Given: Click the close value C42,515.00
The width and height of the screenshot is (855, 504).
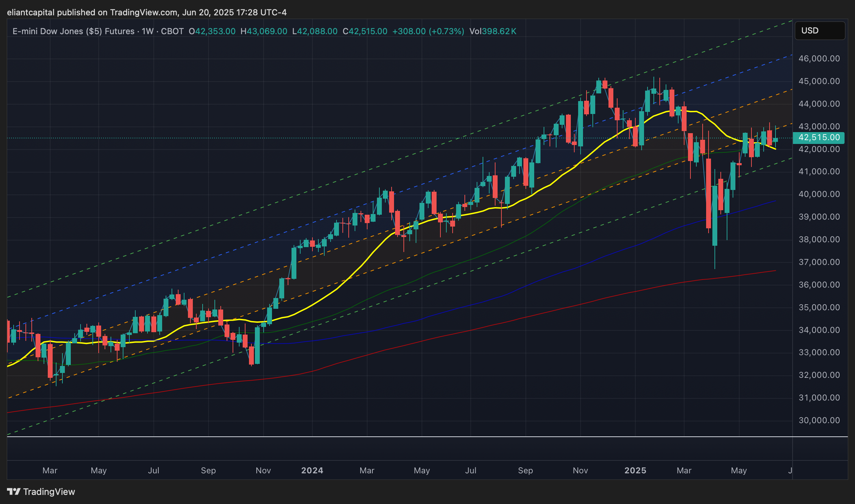Looking at the screenshot, I should click(x=365, y=31).
